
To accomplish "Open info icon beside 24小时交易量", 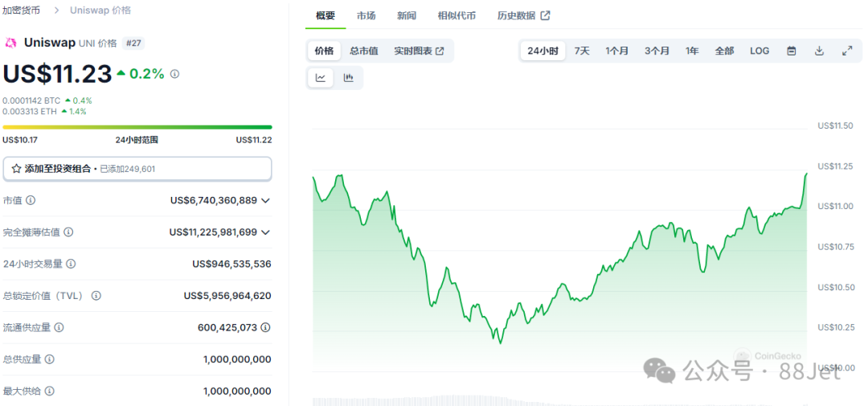I will pos(72,264).
